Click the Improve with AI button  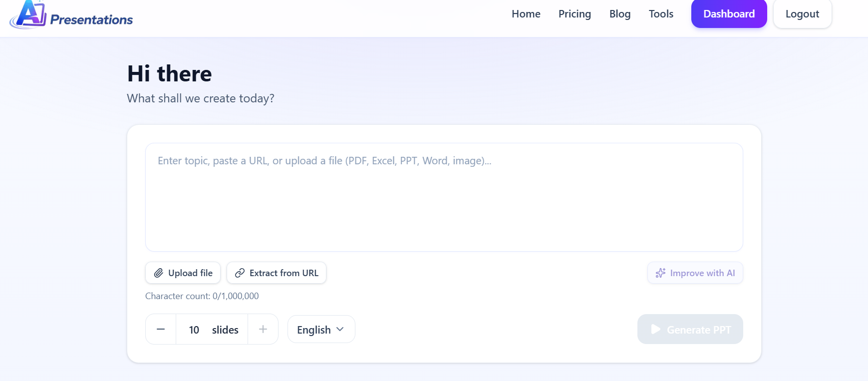[695, 273]
